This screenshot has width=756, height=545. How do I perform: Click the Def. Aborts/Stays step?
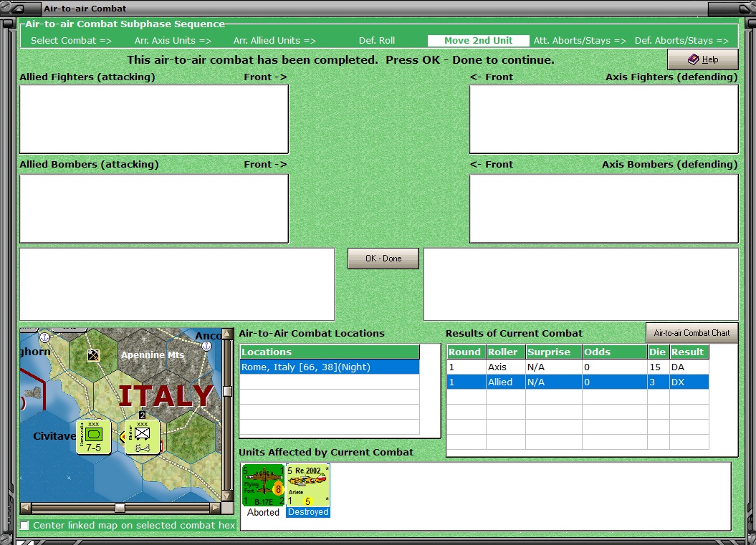681,41
